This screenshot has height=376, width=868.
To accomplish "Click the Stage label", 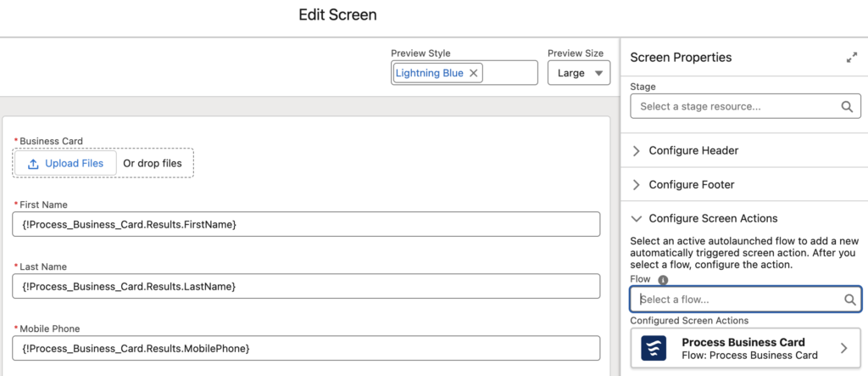I will point(643,87).
